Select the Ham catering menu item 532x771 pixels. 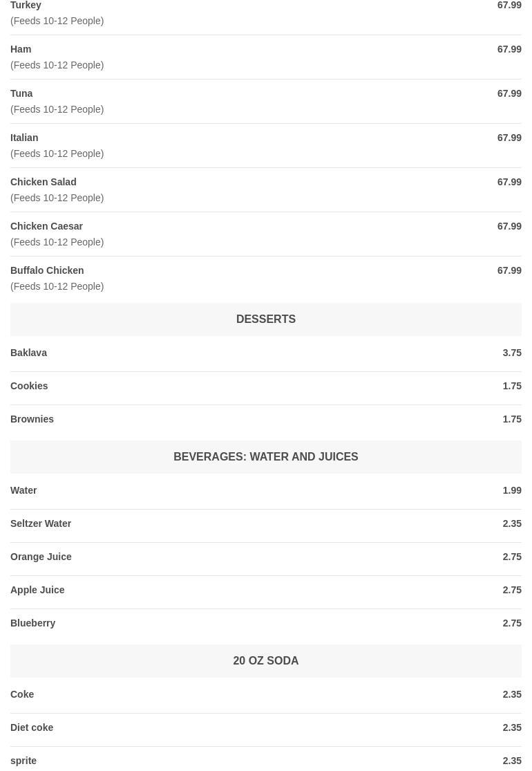point(21,49)
